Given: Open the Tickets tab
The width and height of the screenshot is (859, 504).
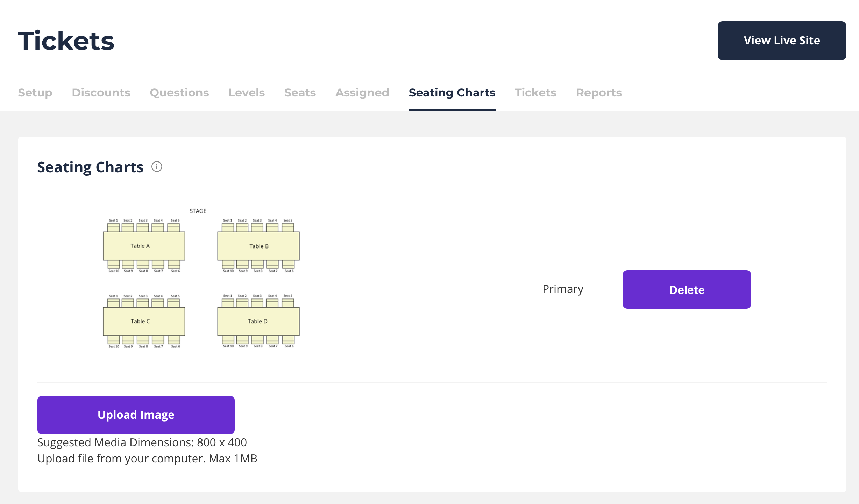Looking at the screenshot, I should coord(535,93).
